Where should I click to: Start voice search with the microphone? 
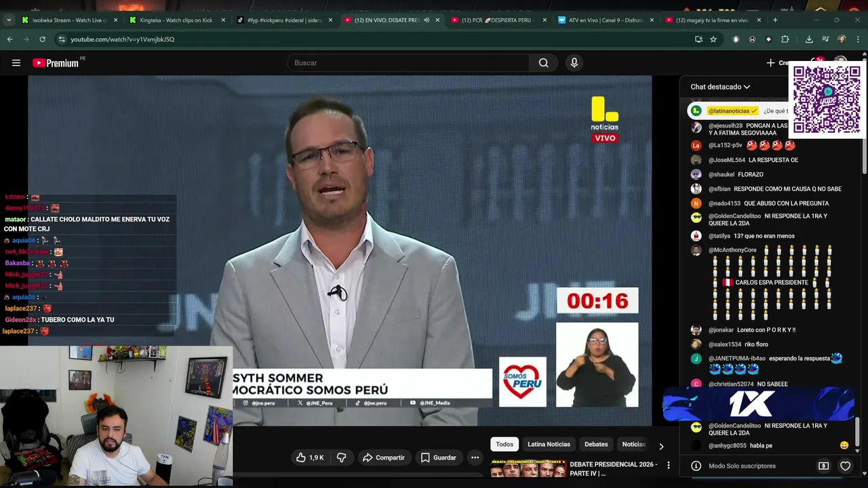[574, 63]
